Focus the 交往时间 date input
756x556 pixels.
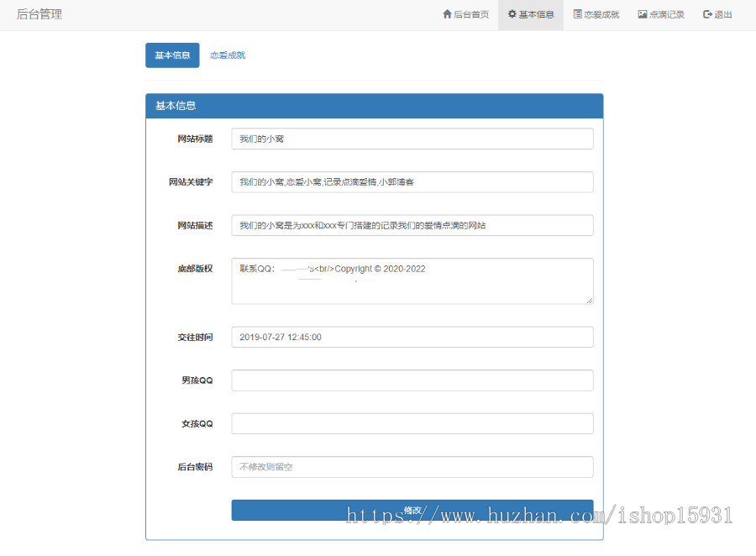pos(412,337)
